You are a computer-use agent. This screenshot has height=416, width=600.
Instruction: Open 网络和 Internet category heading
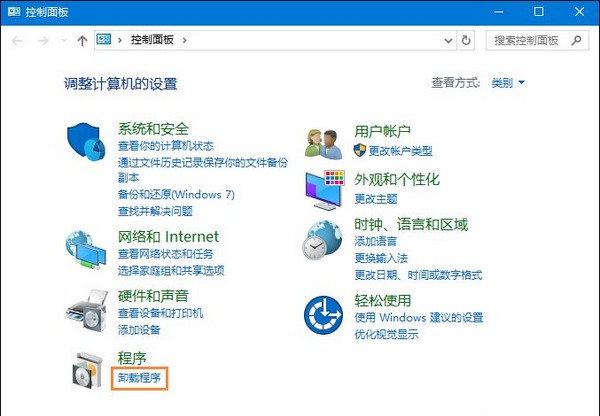coord(168,237)
